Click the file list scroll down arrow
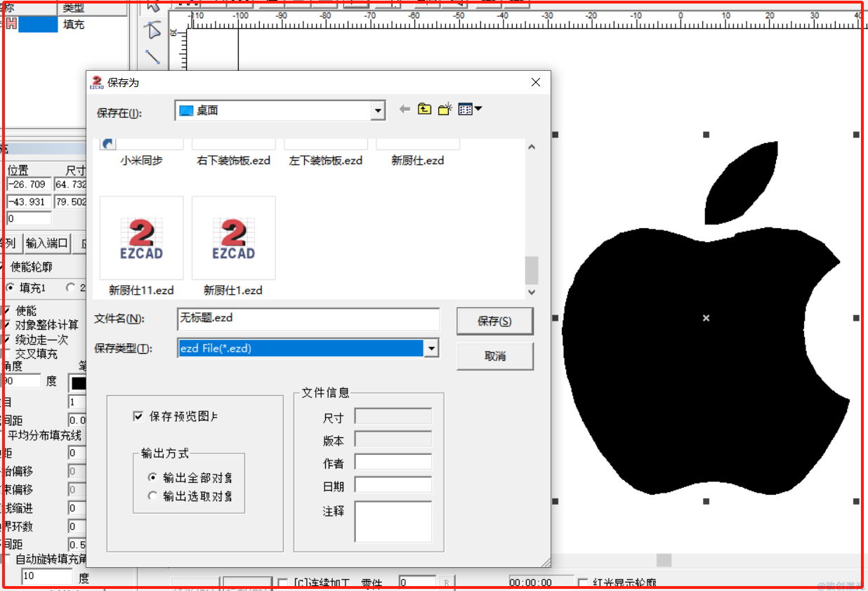Image resolution: width=868 pixels, height=591 pixels. pyautogui.click(x=532, y=291)
